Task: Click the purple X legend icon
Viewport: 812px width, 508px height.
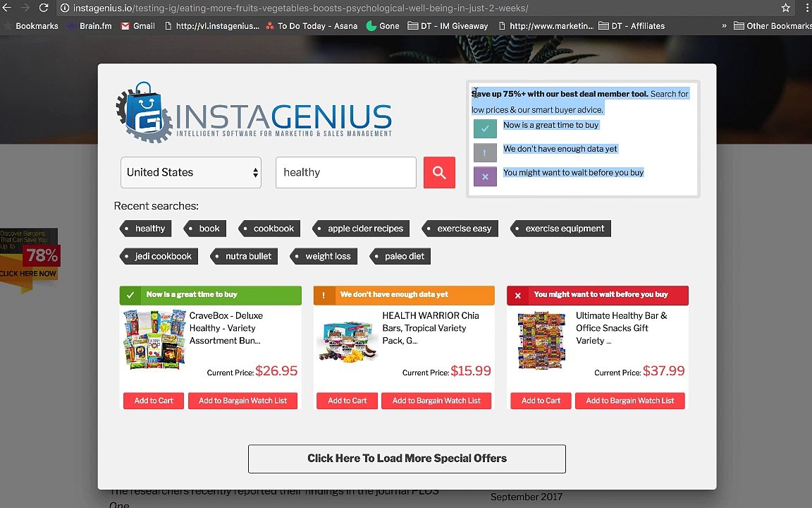Action: 485,176
